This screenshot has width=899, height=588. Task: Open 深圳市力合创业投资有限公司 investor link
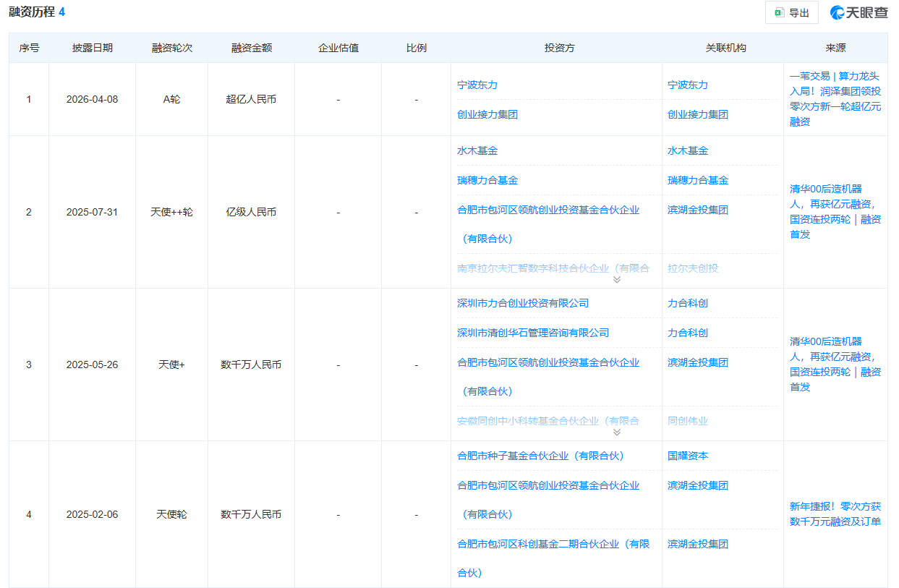[523, 303]
